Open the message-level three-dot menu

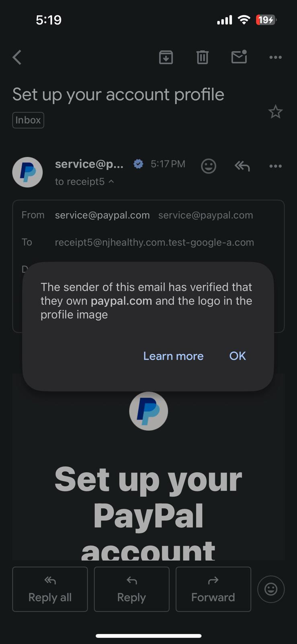[275, 166]
